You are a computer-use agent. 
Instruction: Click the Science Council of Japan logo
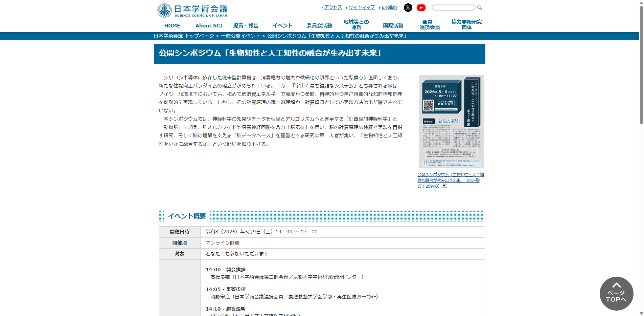pos(192,10)
